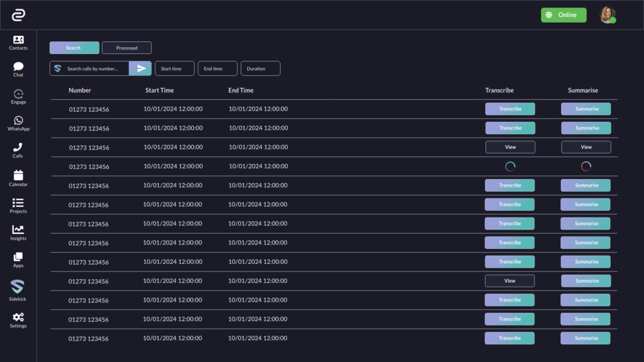This screenshot has width=644, height=362.
Task: Select the Calls phone icon
Action: [18, 147]
